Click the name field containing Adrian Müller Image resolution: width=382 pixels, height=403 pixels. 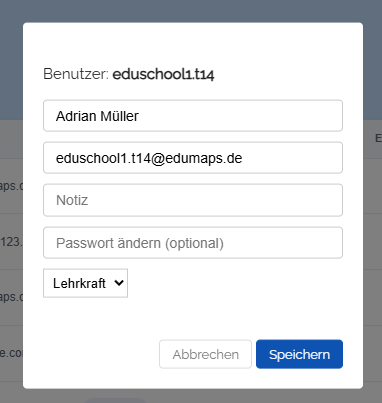tap(193, 116)
